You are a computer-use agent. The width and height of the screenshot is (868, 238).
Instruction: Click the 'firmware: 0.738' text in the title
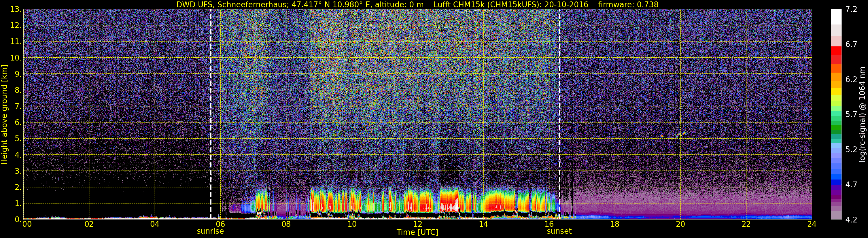628,5
